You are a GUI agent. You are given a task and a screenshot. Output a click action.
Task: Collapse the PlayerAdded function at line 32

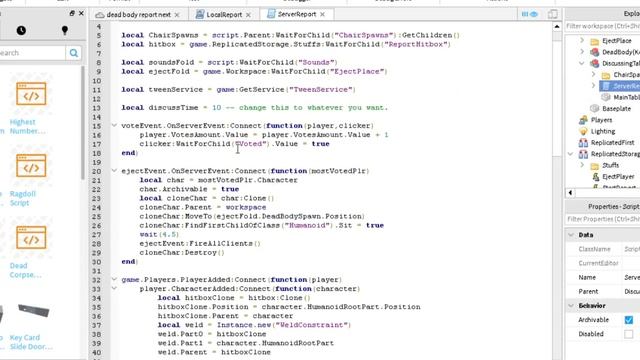click(114, 279)
